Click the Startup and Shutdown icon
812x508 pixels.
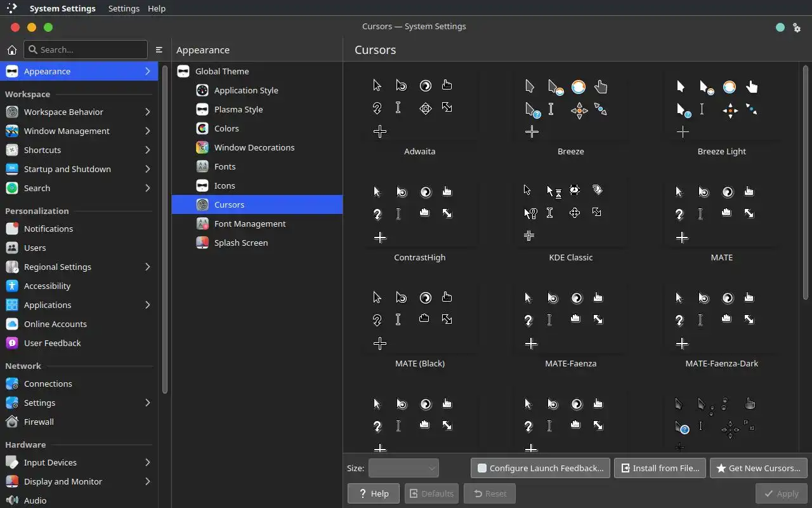[11, 169]
